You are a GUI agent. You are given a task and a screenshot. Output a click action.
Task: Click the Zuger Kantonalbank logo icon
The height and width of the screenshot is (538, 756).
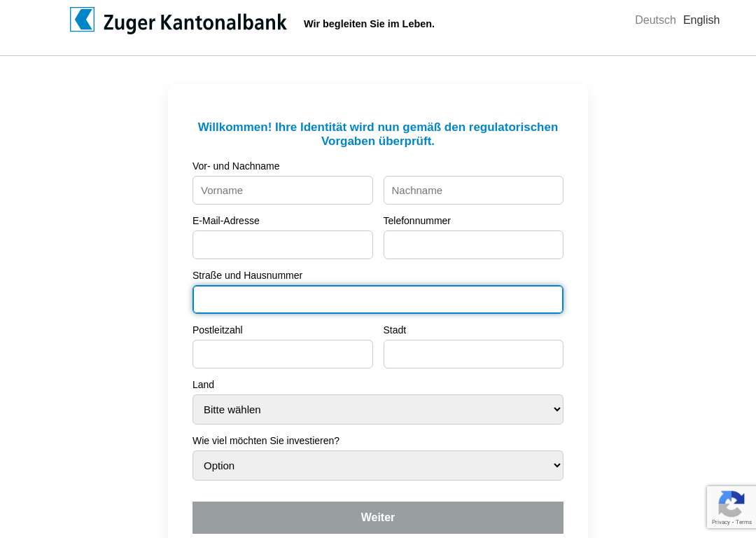[82, 20]
